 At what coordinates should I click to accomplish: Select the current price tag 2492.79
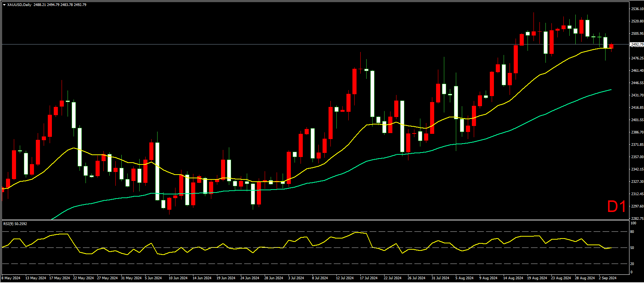[637, 44]
